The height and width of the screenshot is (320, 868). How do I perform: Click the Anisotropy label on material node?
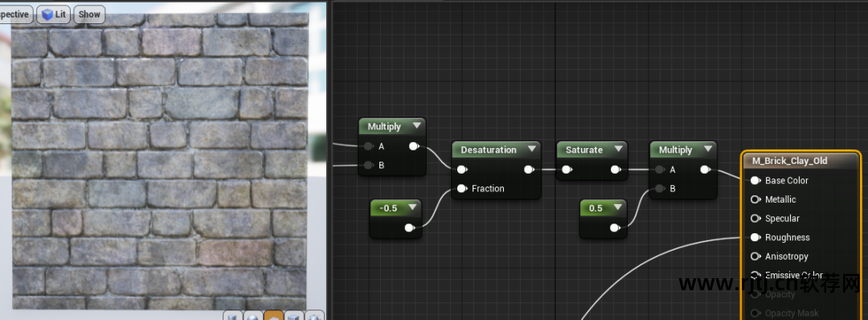(x=787, y=256)
